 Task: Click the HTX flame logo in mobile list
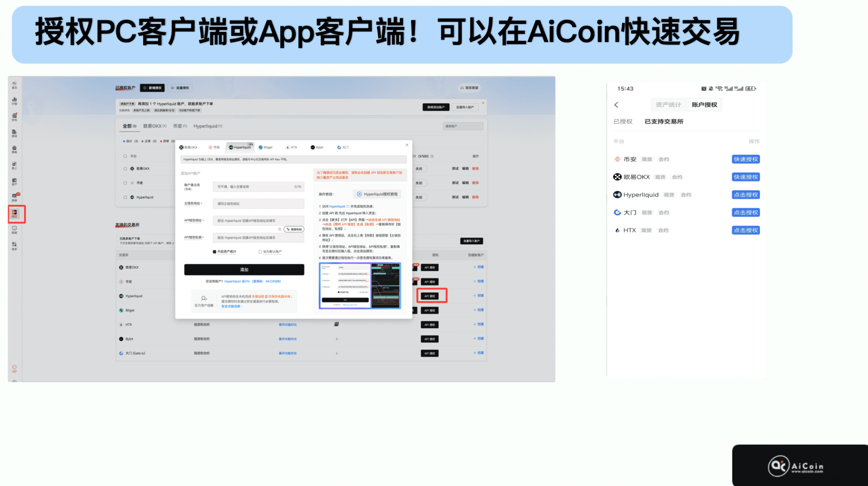click(617, 230)
